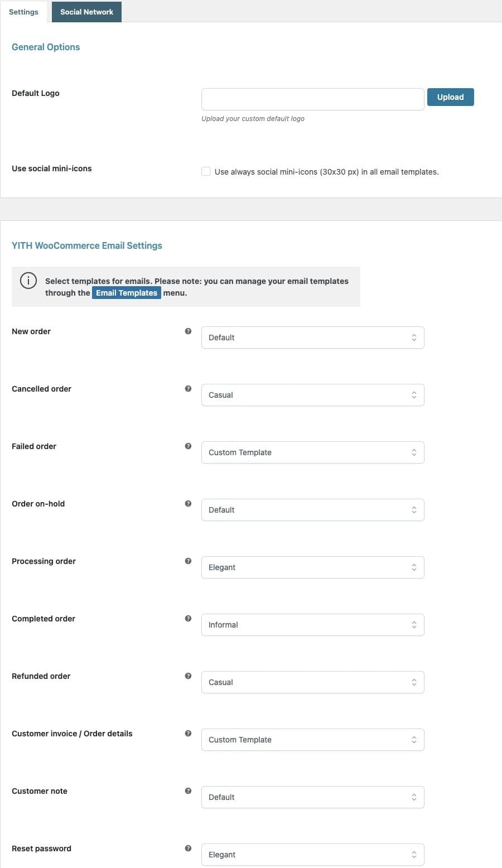Screen dimensions: 502x868
Task: Click the 'Reset password' row label
Action: (x=42, y=848)
